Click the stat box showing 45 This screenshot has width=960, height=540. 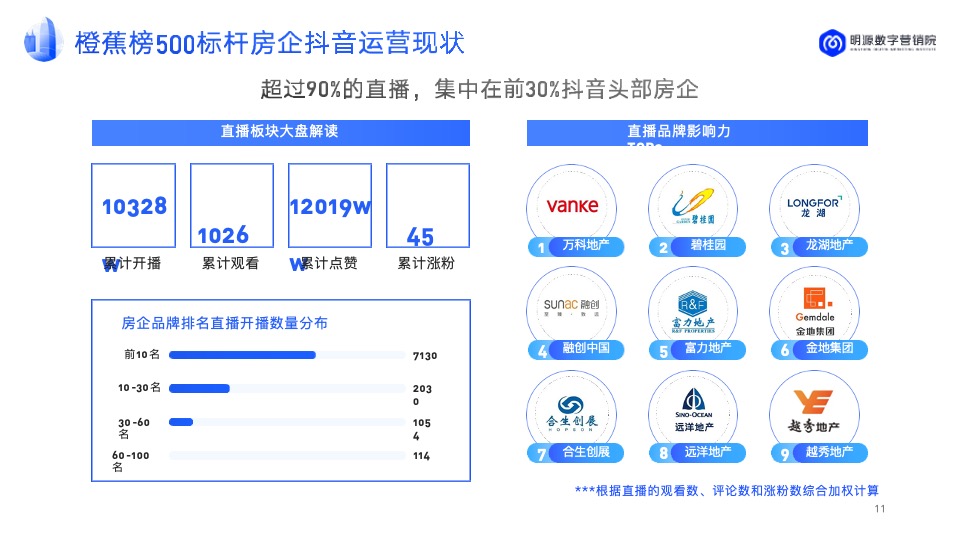tap(428, 205)
